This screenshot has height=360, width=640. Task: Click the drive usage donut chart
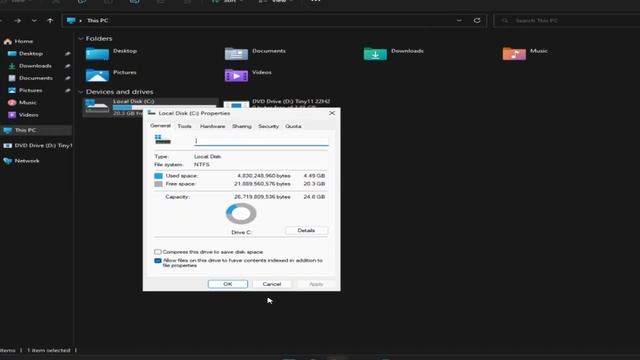point(241,213)
